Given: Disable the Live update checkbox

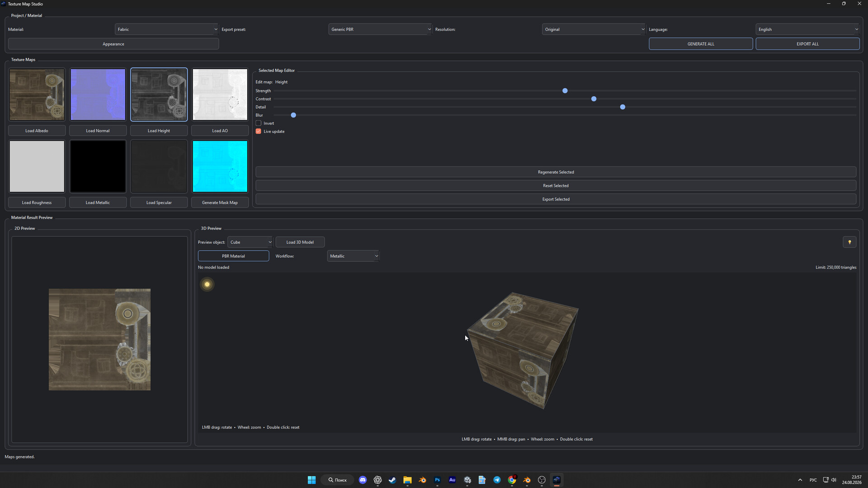Looking at the screenshot, I should (259, 131).
